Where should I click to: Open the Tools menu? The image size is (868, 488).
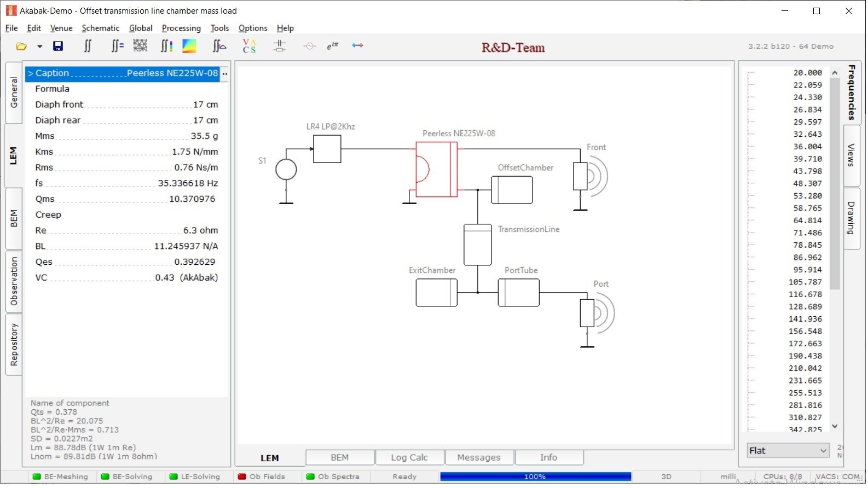(x=219, y=28)
